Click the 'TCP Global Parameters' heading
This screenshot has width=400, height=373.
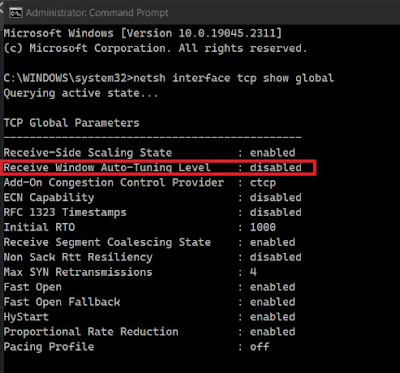[71, 123]
